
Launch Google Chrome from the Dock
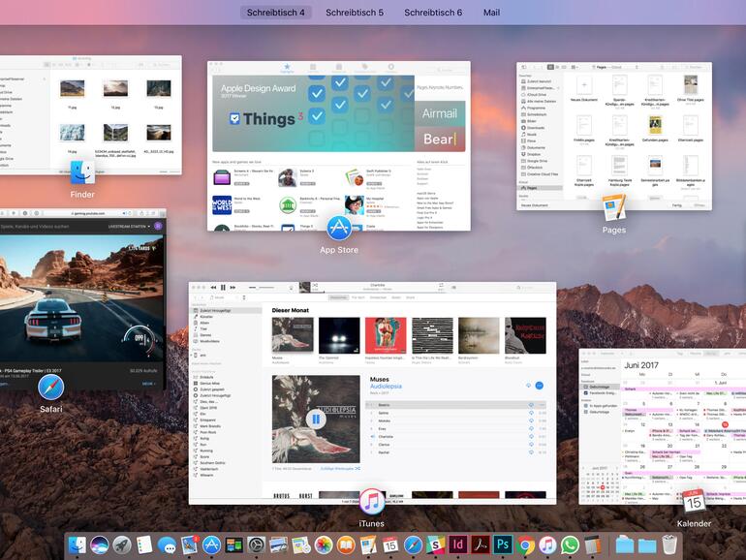point(525,544)
